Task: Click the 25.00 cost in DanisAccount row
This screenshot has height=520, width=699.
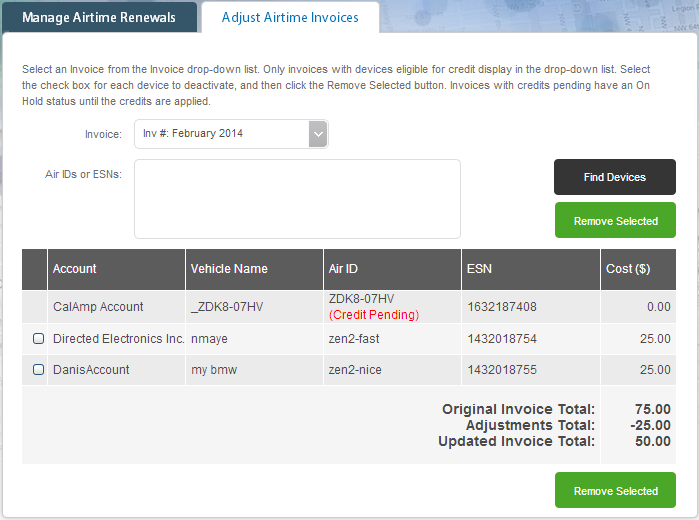Action: pyautogui.click(x=655, y=370)
